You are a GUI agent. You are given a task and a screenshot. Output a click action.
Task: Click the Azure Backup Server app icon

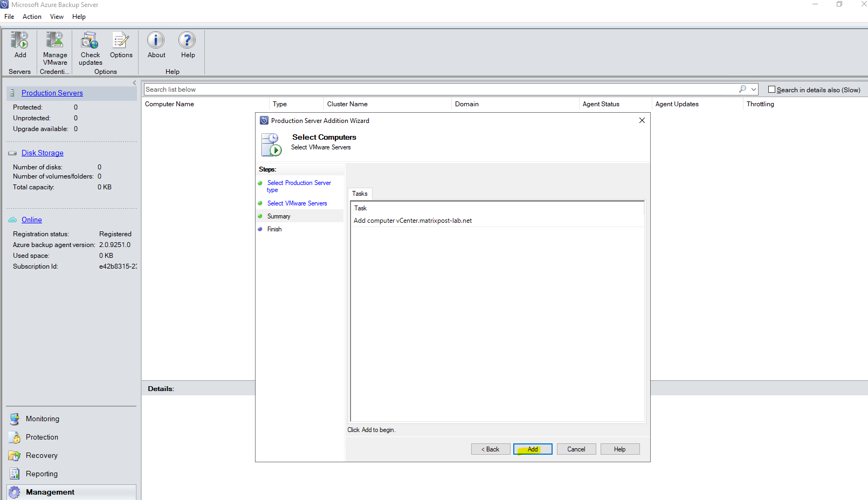pyautogui.click(x=4, y=4)
